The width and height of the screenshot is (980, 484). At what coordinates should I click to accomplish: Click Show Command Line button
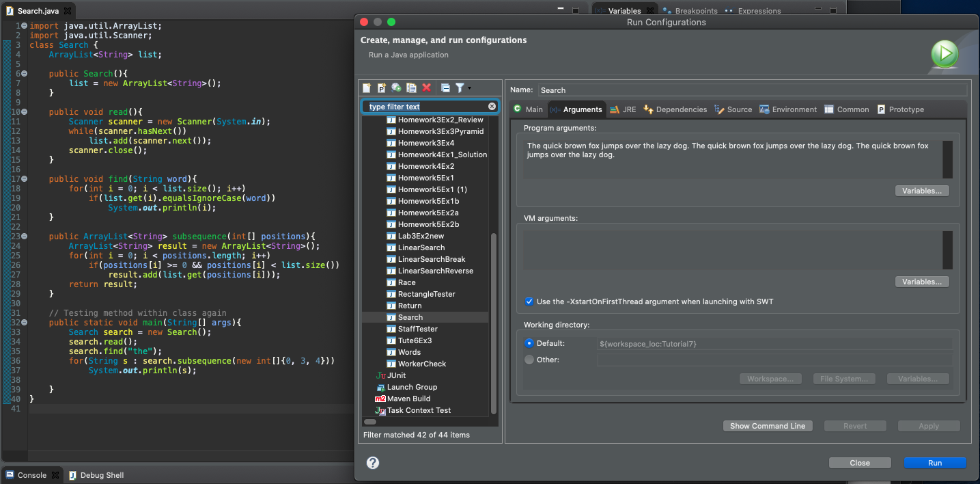767,426
